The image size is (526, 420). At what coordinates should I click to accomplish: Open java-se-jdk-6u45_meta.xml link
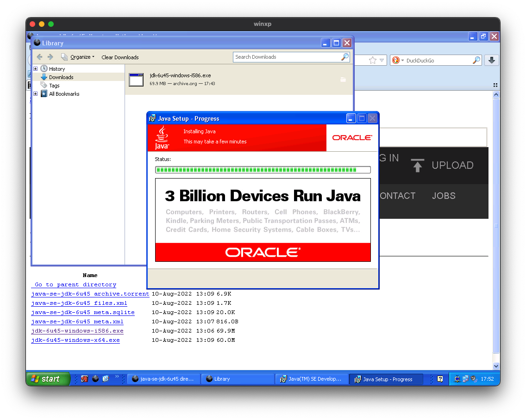(x=77, y=322)
